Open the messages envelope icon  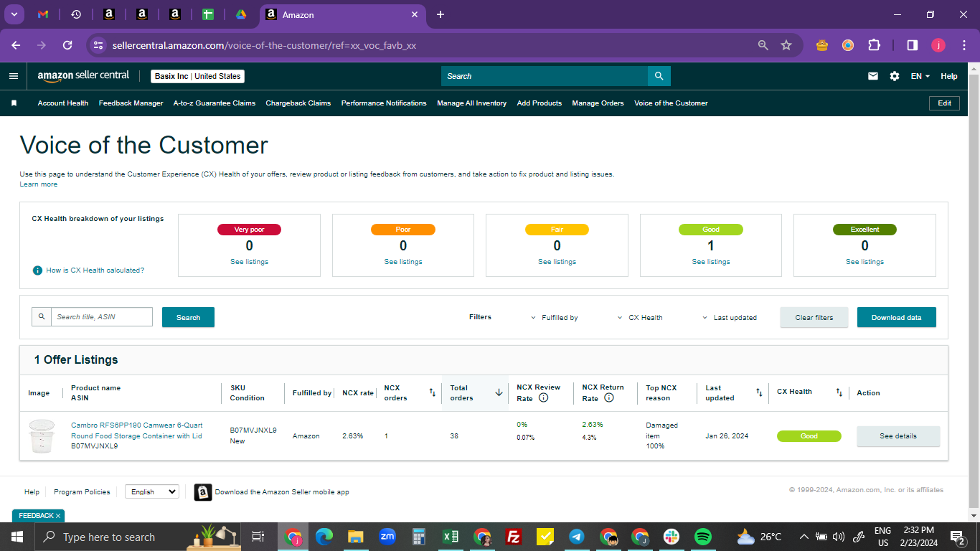(873, 76)
